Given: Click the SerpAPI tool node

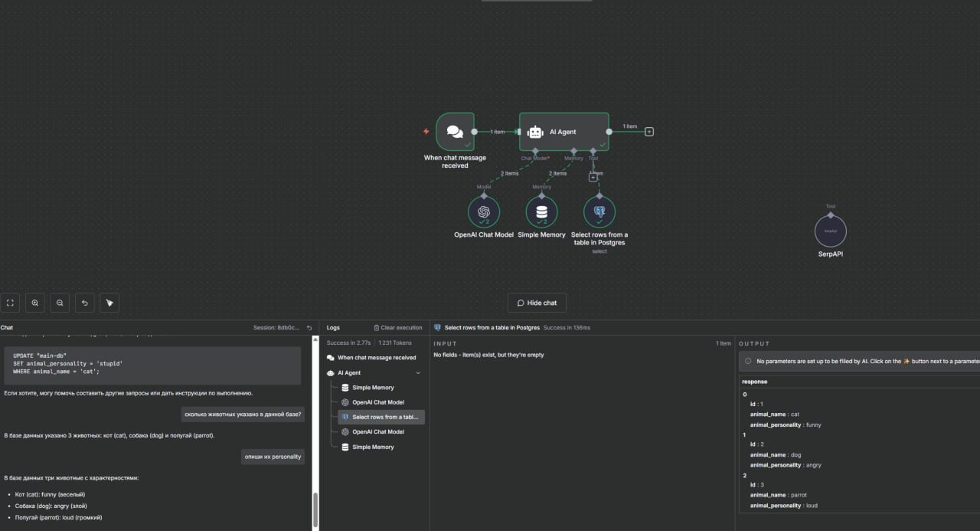Looking at the screenshot, I should pos(830,230).
